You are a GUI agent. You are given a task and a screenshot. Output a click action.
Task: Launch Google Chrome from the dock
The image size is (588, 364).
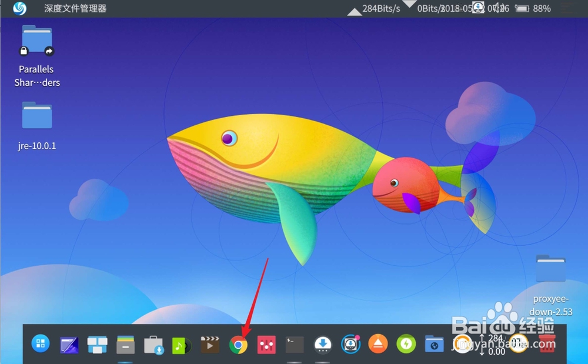[x=239, y=345]
